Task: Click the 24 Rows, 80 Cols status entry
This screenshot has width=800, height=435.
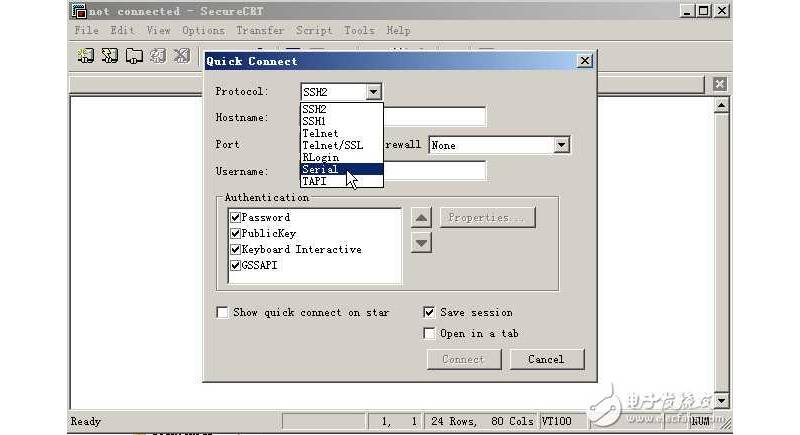Action: click(x=482, y=421)
